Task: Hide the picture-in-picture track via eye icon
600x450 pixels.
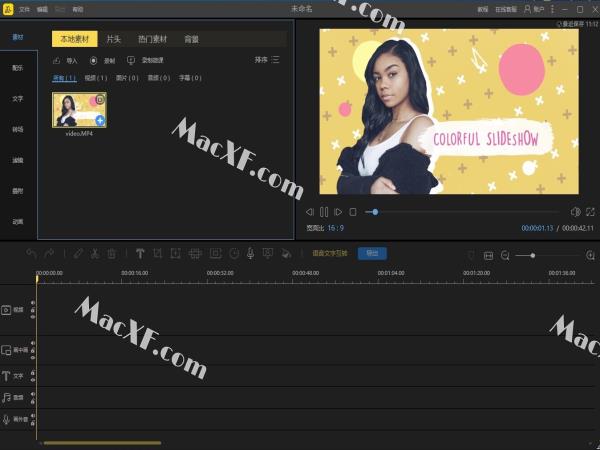Action: pos(33,357)
